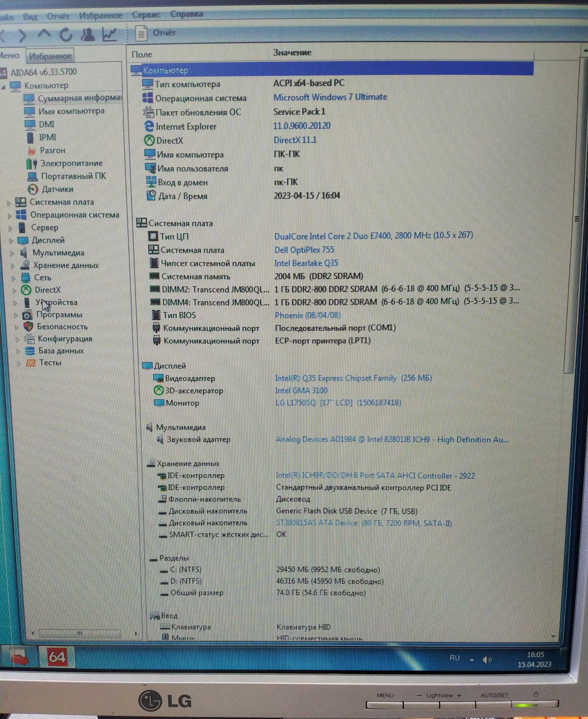Select the highlighted Компьютер header row
Image resolution: width=588 pixels, height=719 pixels.
click(332, 70)
